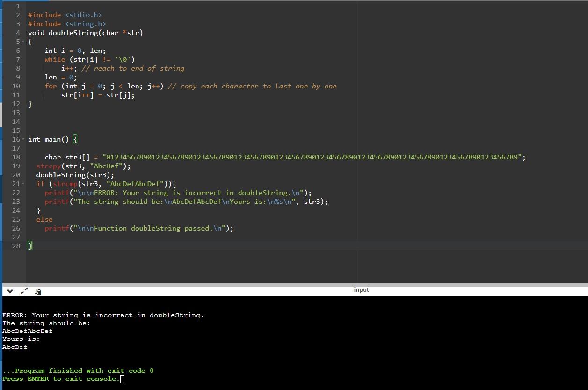
Task: Collapse the doubleString function body fold marker
Action: [x=22, y=42]
